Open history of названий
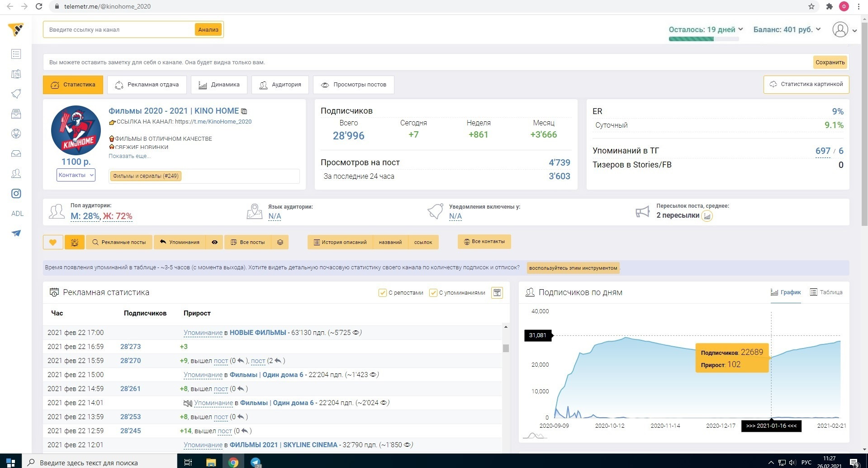This screenshot has width=868, height=468. point(390,242)
